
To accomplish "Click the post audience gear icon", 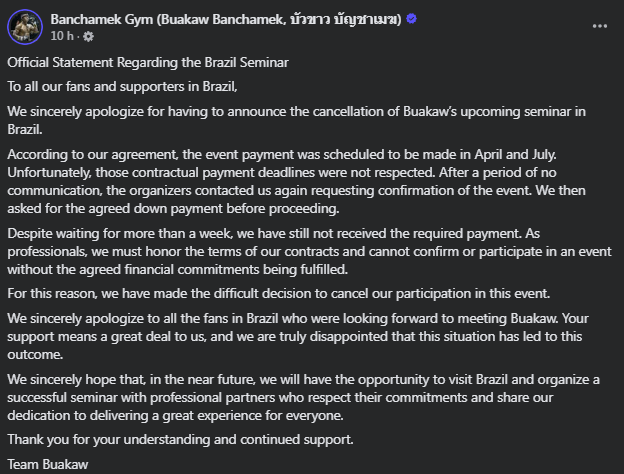I will point(88,37).
